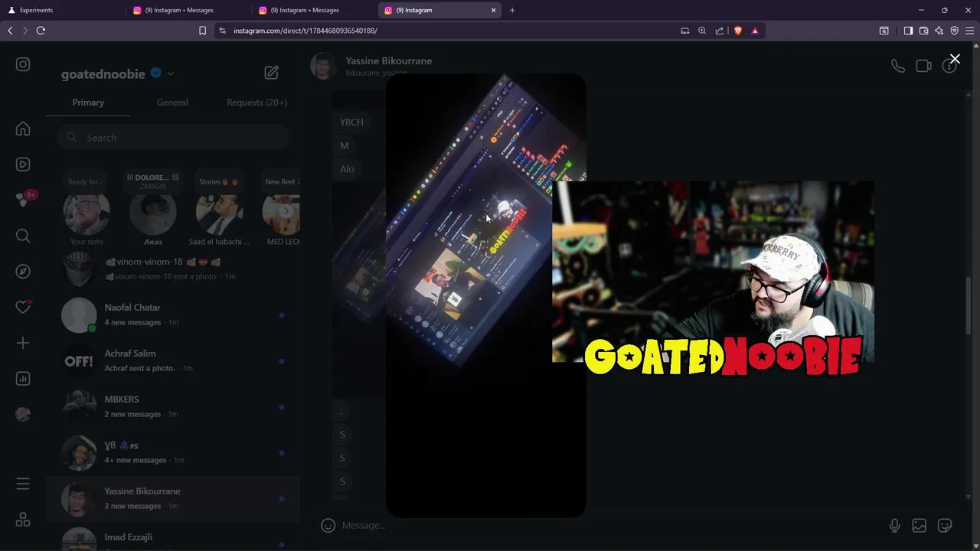Open Explore compass icon
This screenshot has width=980, height=551.
(x=23, y=272)
